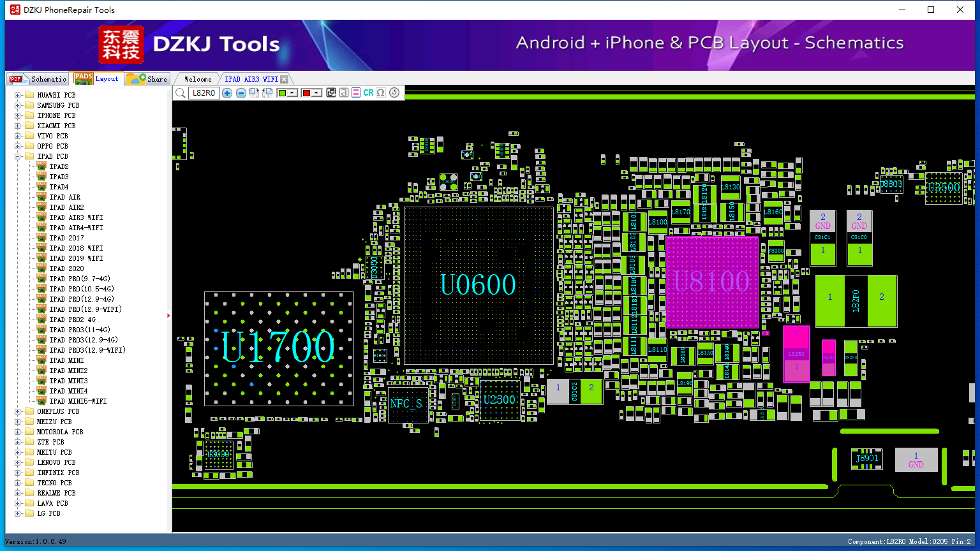Screen dimensions: 980x551
Task: Click the OPPO PCB folder icon
Action: tap(29, 146)
